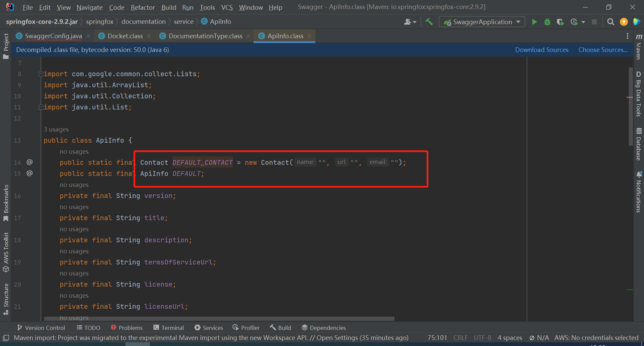Viewport: 644px width, 346px height.
Task: Click the service breadcrumb
Action: [183, 21]
